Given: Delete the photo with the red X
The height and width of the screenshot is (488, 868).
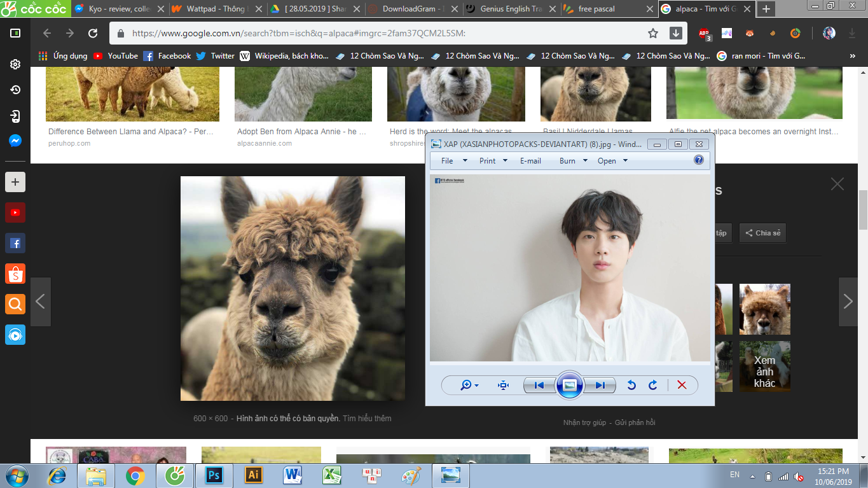Looking at the screenshot, I should click(682, 385).
